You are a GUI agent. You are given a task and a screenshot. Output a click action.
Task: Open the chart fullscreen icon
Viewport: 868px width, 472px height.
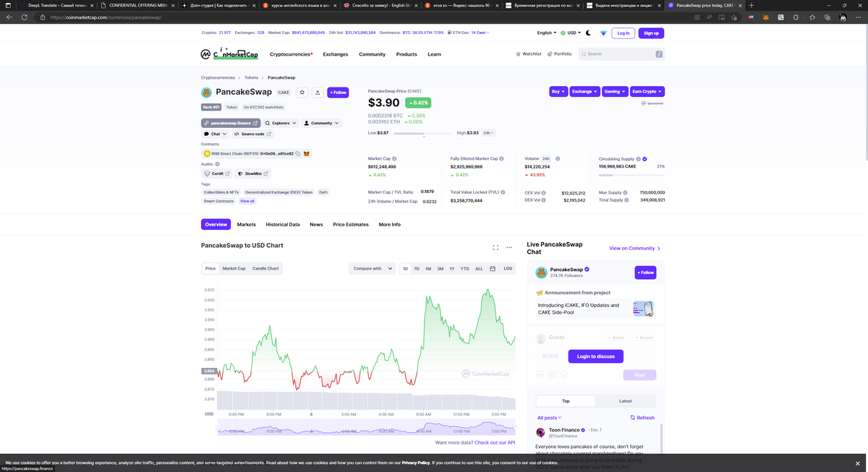[495, 247]
